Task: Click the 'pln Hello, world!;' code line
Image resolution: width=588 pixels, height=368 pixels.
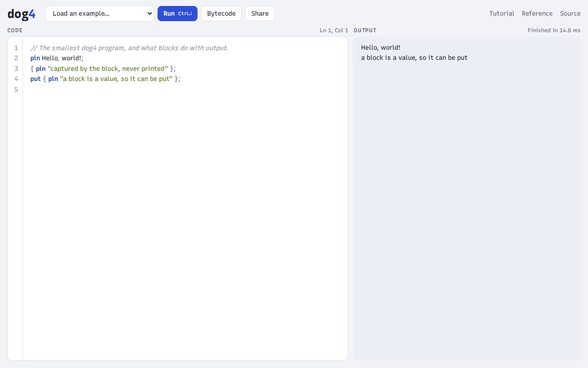Action: tap(57, 58)
